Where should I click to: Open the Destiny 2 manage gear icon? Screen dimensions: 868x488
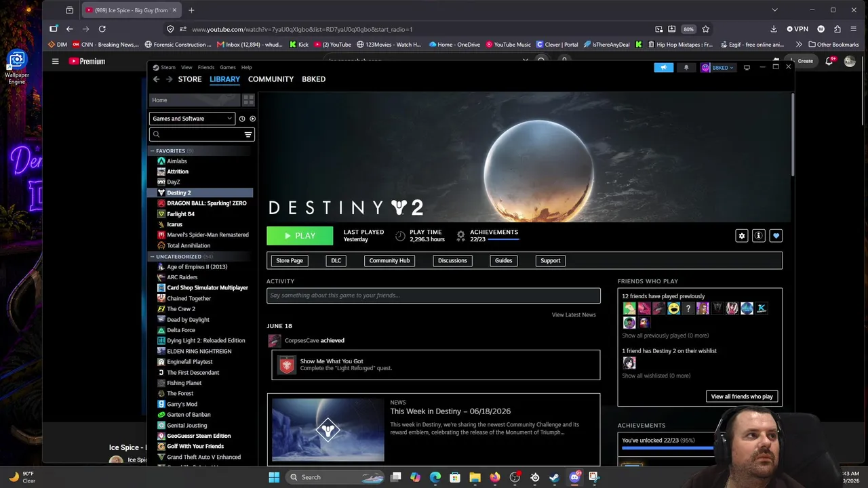click(x=742, y=236)
